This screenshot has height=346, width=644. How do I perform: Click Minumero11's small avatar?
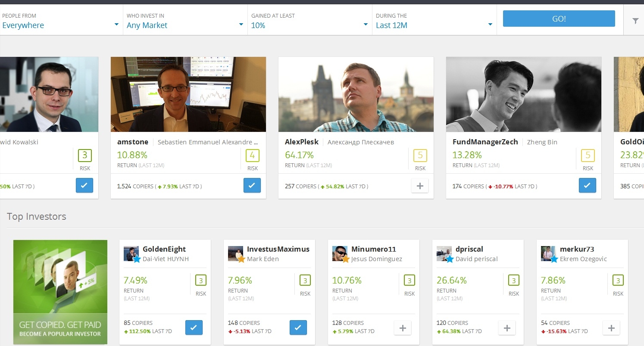pos(340,254)
